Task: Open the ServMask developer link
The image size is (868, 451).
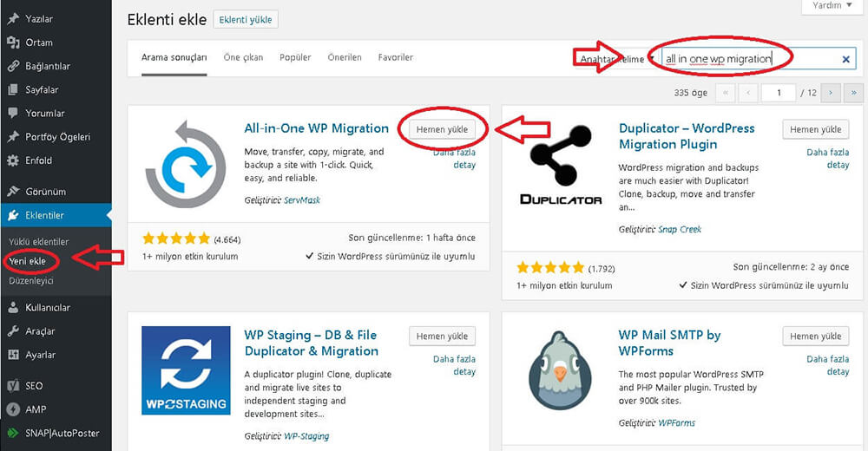Action: click(x=302, y=200)
